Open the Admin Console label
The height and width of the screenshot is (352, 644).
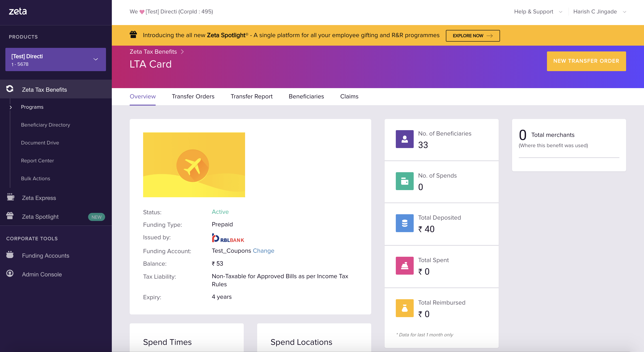42,274
